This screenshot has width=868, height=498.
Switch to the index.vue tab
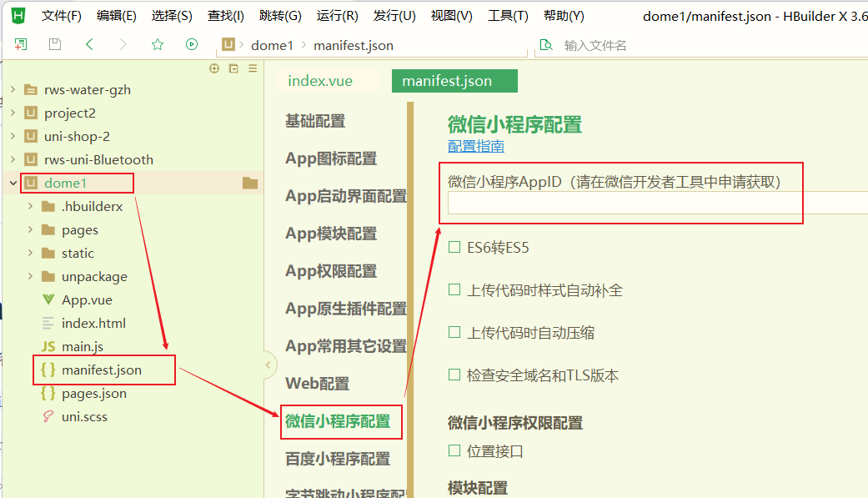[x=320, y=81]
